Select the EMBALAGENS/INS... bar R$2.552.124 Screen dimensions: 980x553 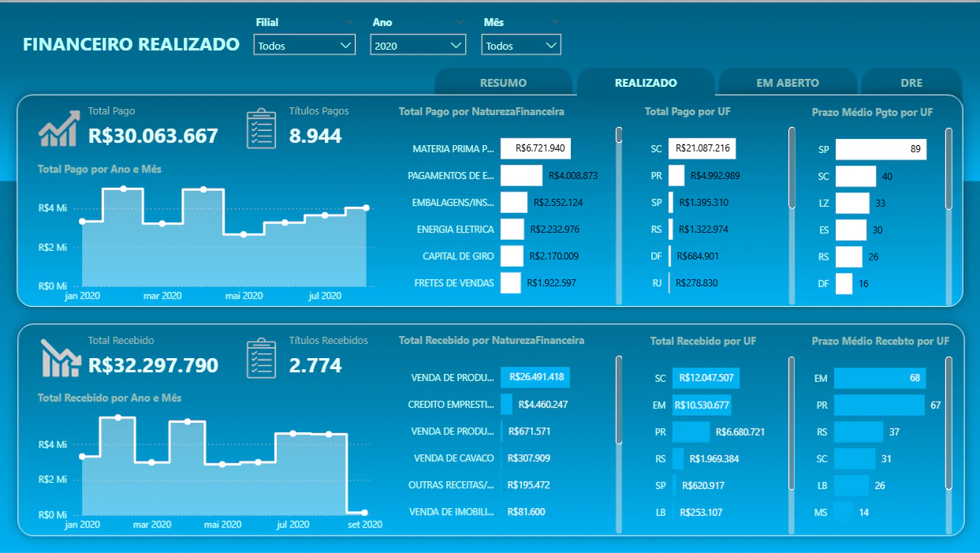tap(514, 202)
